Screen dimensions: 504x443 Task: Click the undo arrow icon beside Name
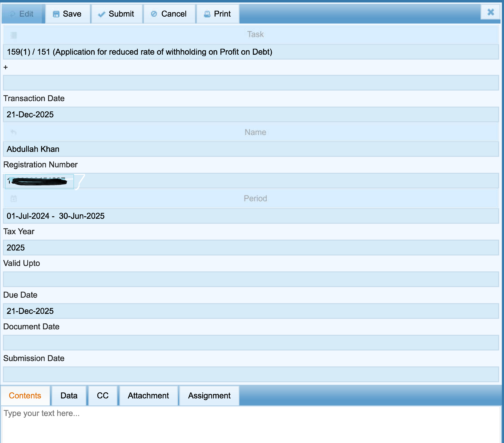pos(14,132)
